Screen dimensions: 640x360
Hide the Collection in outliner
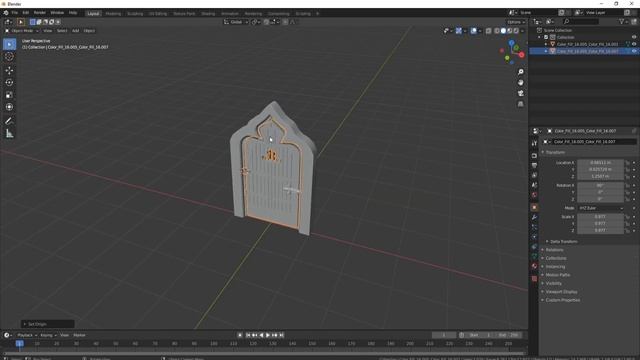(634, 37)
